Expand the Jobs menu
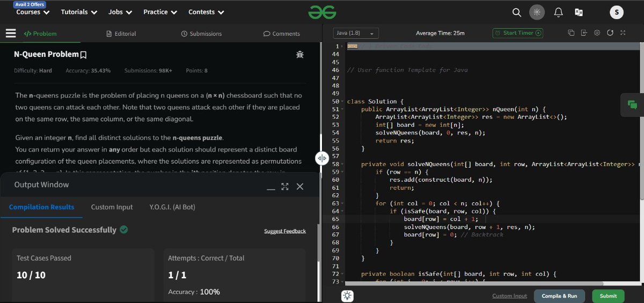Viewport: 644px width, 303px height. [x=120, y=12]
